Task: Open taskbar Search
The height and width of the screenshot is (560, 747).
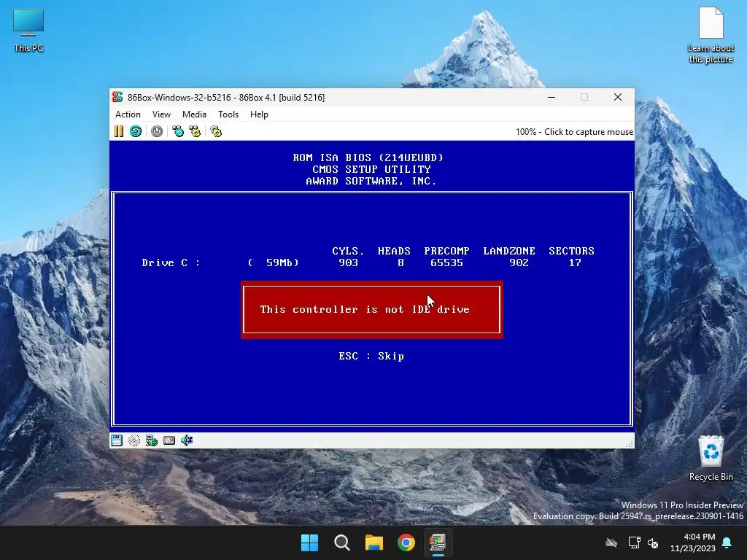Action: (342, 542)
